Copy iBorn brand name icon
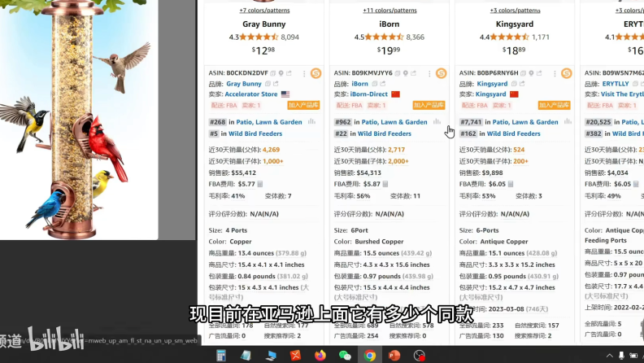 tap(375, 84)
